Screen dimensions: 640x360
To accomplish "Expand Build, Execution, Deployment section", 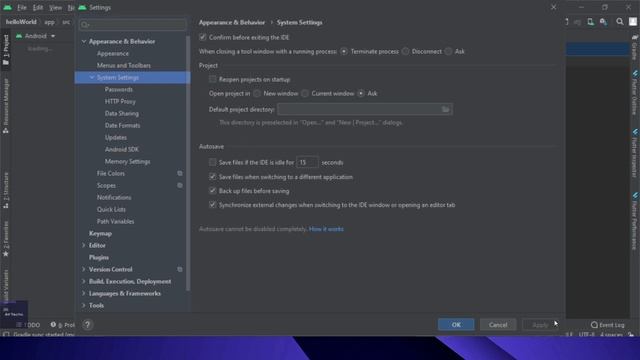I will 84,281.
